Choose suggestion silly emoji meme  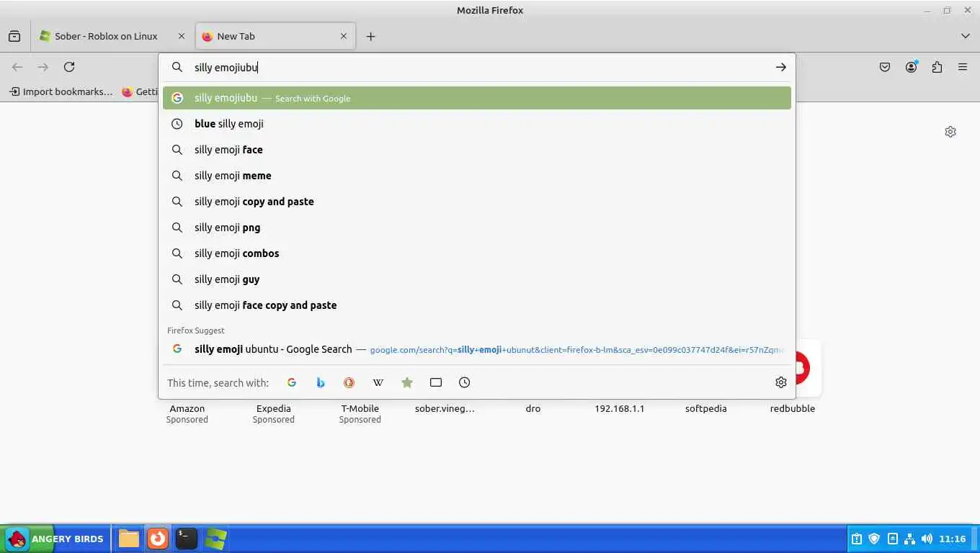pyautogui.click(x=477, y=176)
